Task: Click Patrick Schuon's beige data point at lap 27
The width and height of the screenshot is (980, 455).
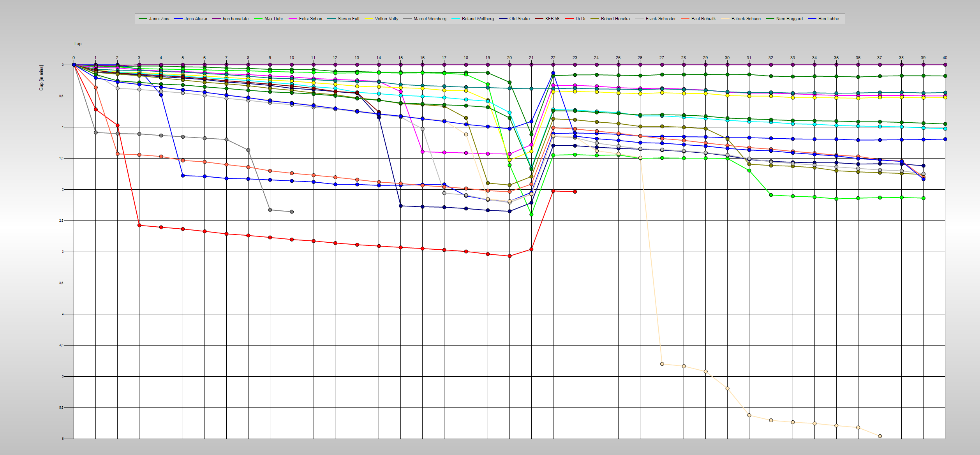Action: pos(662,364)
